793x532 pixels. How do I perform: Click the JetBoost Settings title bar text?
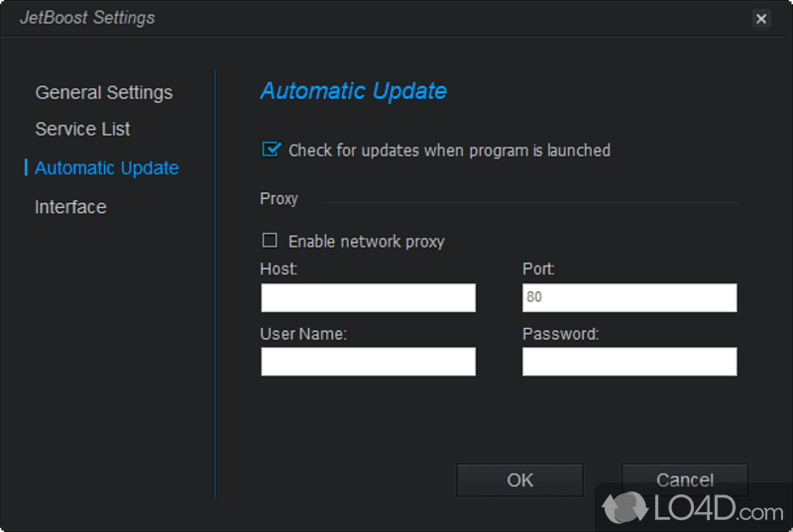(87, 18)
